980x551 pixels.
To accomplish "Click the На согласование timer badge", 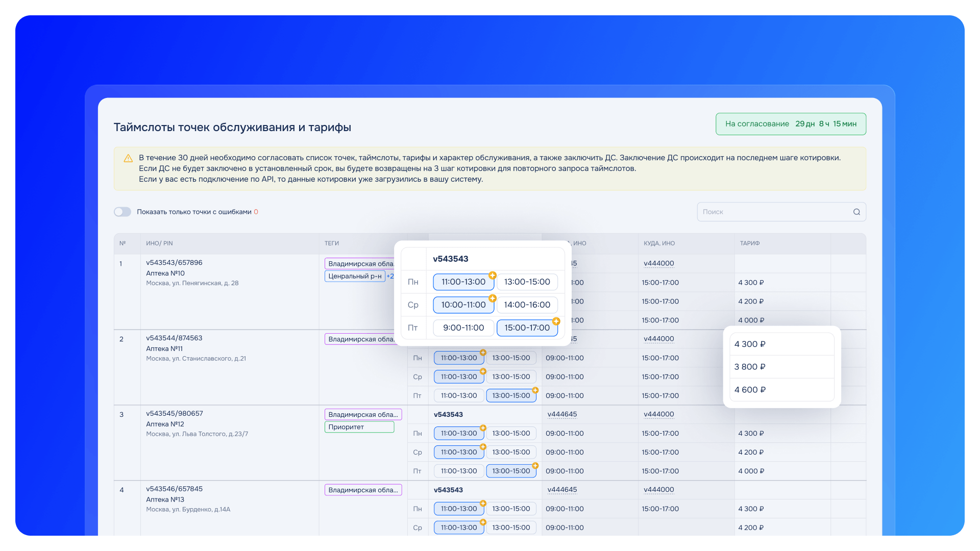I will [790, 124].
